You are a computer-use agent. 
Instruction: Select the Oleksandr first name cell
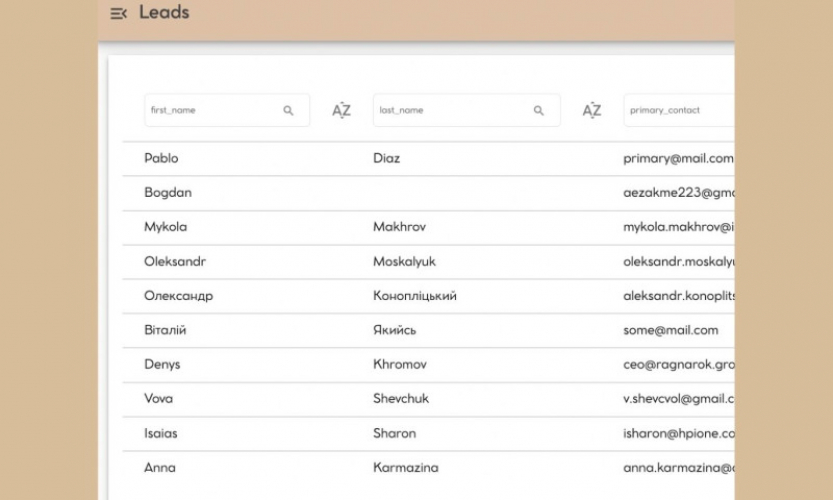tap(175, 261)
